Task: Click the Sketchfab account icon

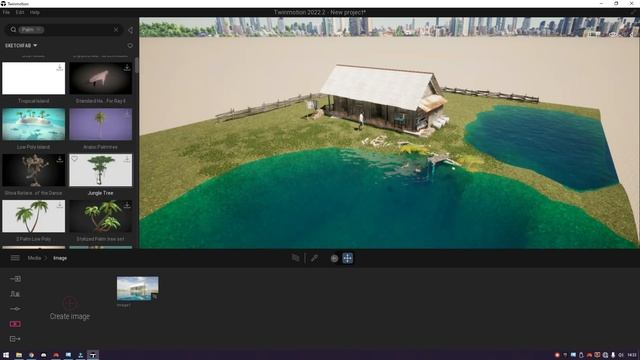Action: (x=130, y=46)
